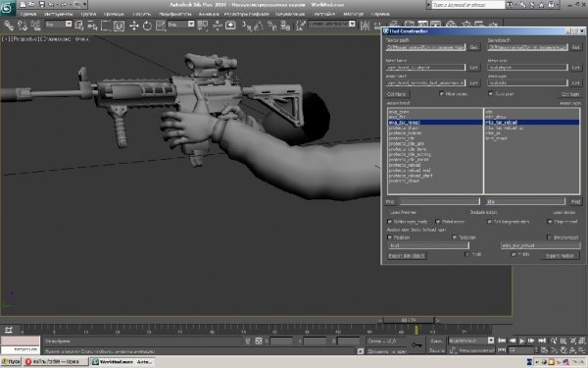Toggle the Hide bones checkbox

(x=441, y=93)
